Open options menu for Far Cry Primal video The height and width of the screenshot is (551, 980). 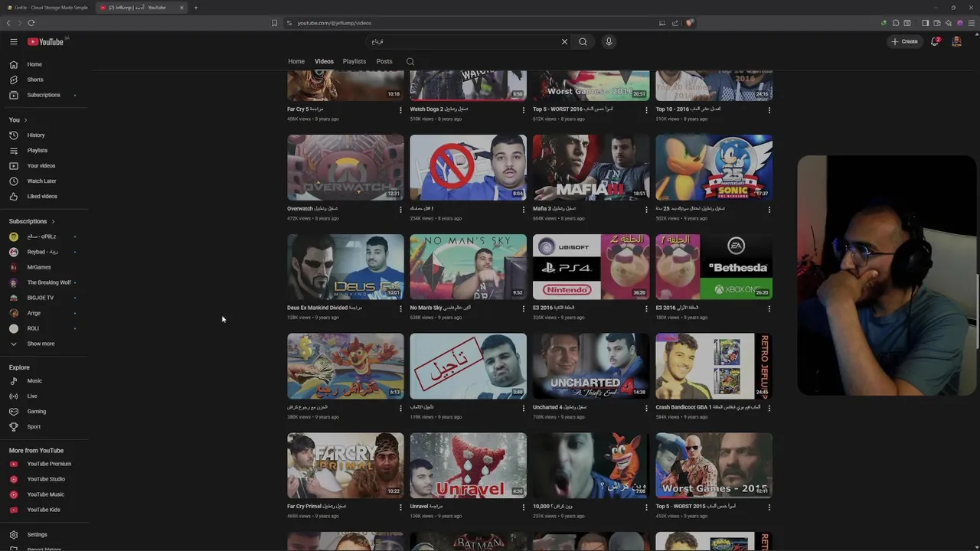400,507
